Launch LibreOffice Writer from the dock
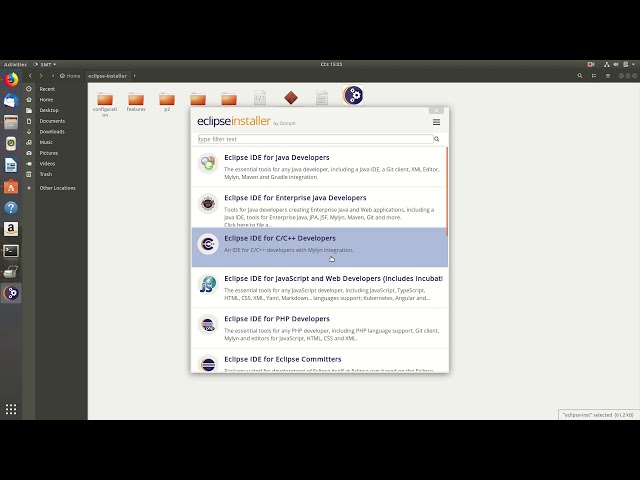The image size is (640, 480). pos(11,165)
